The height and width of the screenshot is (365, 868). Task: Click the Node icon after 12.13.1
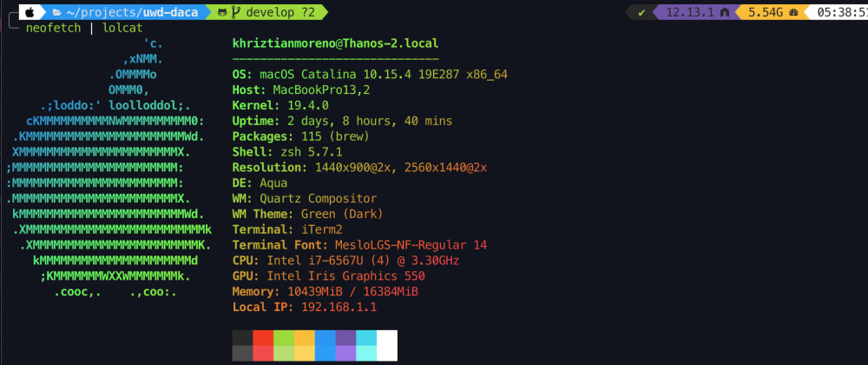point(724,13)
